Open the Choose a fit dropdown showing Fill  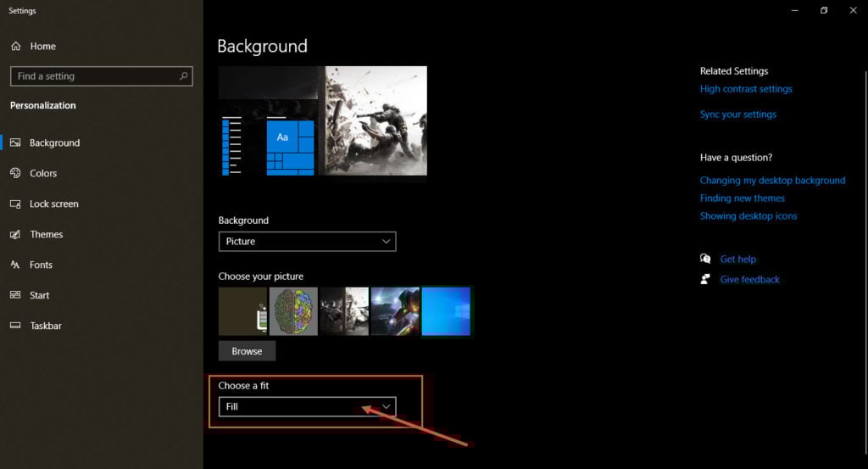[x=307, y=406]
